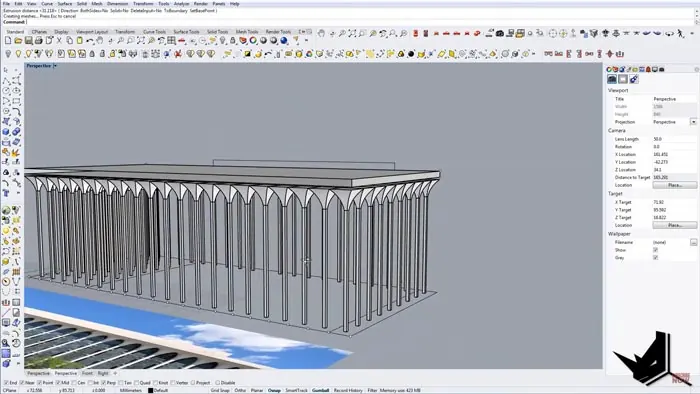Open the Projection dropdown arrow

click(x=693, y=122)
